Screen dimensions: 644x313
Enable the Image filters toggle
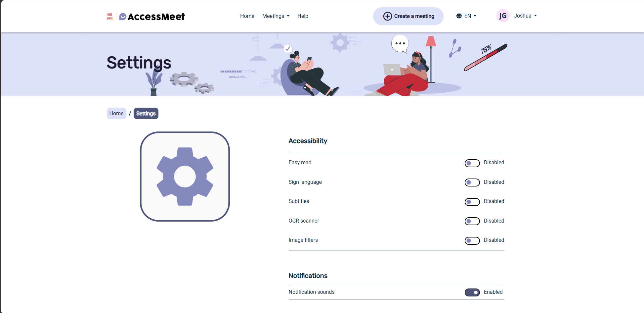coord(472,240)
